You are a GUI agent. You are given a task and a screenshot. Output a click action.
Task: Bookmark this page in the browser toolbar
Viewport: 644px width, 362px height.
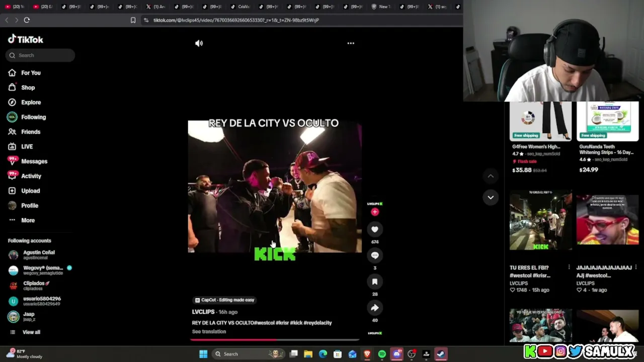[x=133, y=20]
